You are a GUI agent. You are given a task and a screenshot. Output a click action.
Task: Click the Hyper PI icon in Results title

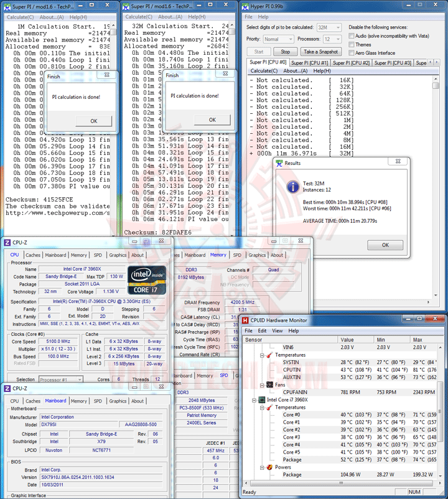click(279, 163)
